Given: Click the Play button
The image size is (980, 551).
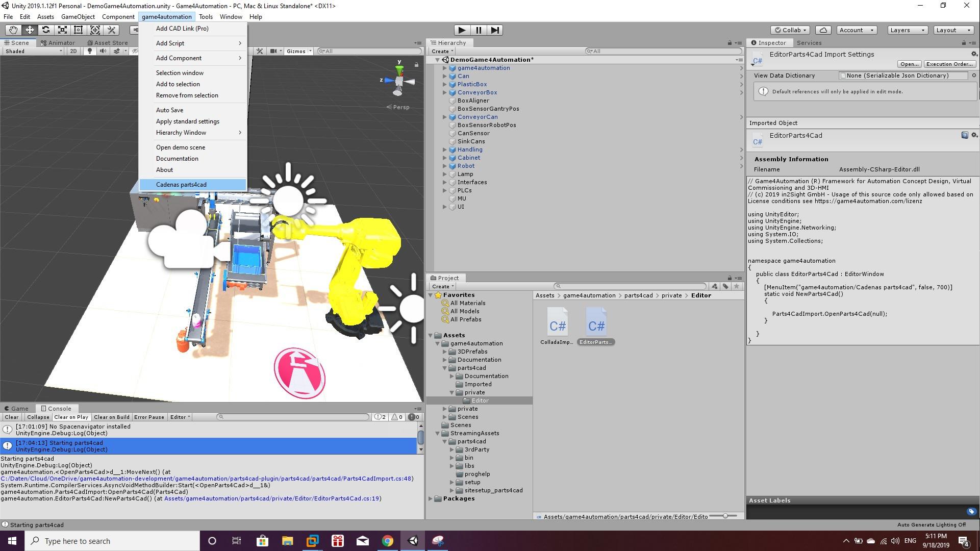Looking at the screenshot, I should pos(462,30).
